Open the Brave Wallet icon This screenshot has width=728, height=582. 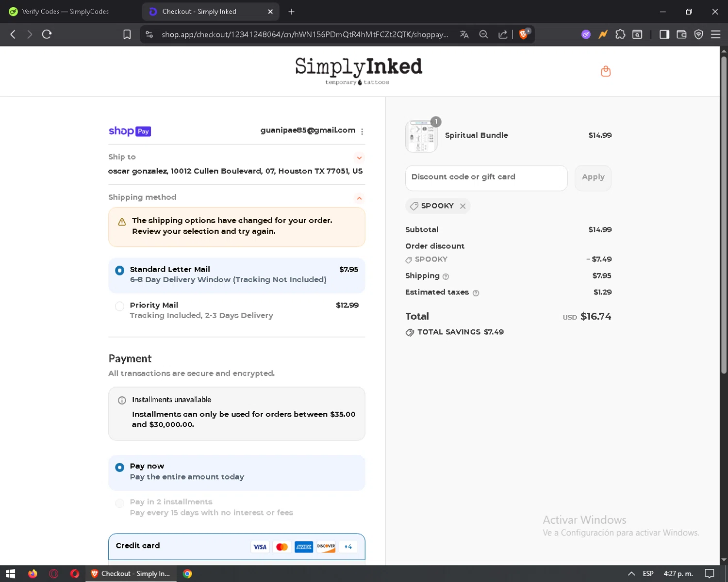(x=681, y=34)
